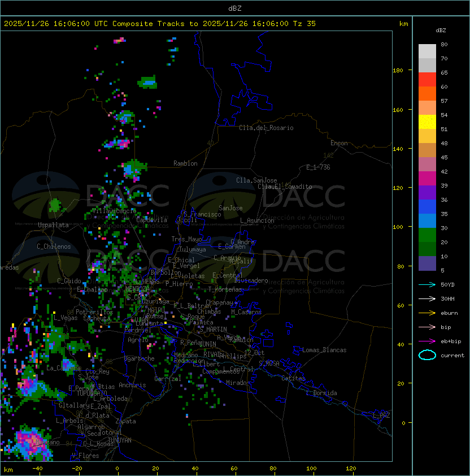Click the 'Clla.SanJose' place label
Screen dimensions: 470x476
256,180
